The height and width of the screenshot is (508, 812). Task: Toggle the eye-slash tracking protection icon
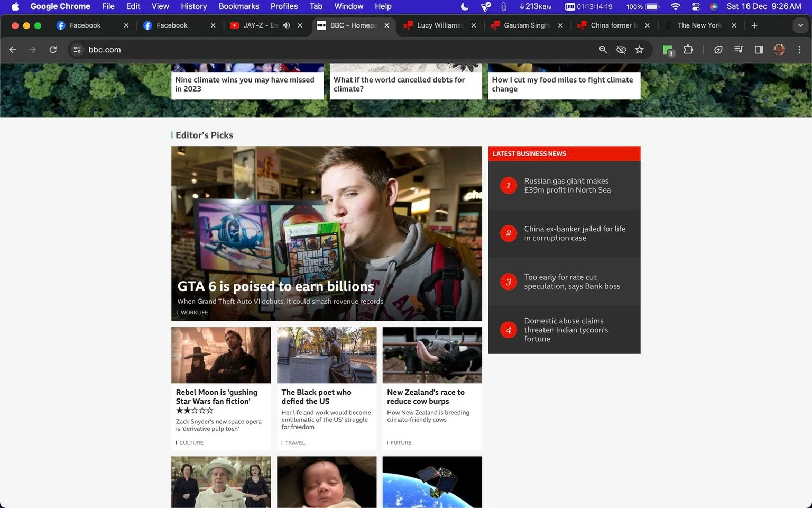621,49
